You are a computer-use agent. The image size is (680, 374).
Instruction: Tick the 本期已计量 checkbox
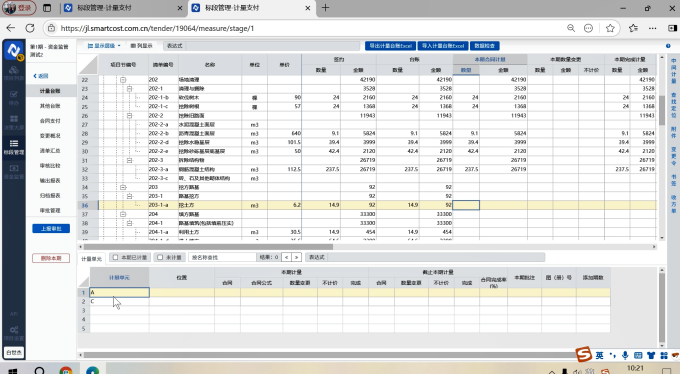(115, 257)
